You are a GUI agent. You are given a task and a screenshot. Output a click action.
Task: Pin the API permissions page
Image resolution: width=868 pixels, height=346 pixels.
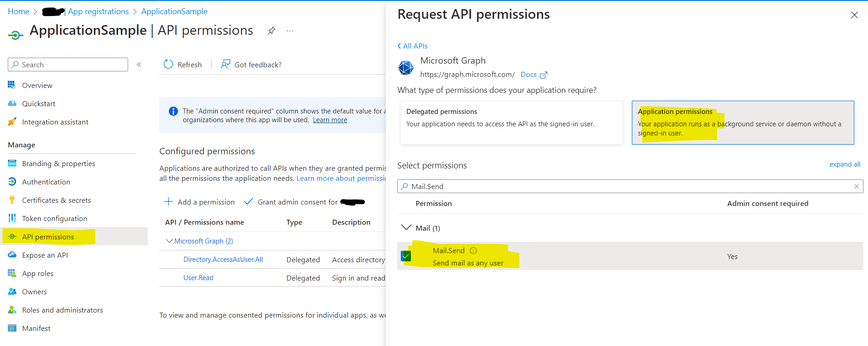click(x=271, y=31)
